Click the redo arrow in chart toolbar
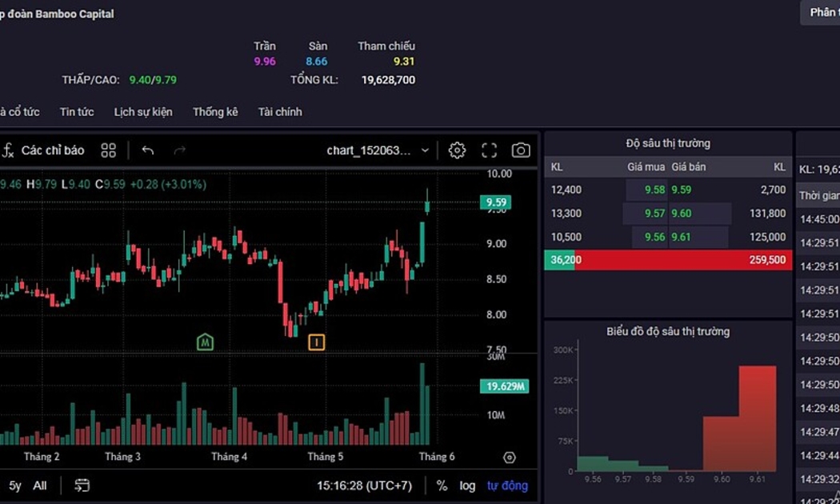This screenshot has height=504, width=840. coord(180,150)
